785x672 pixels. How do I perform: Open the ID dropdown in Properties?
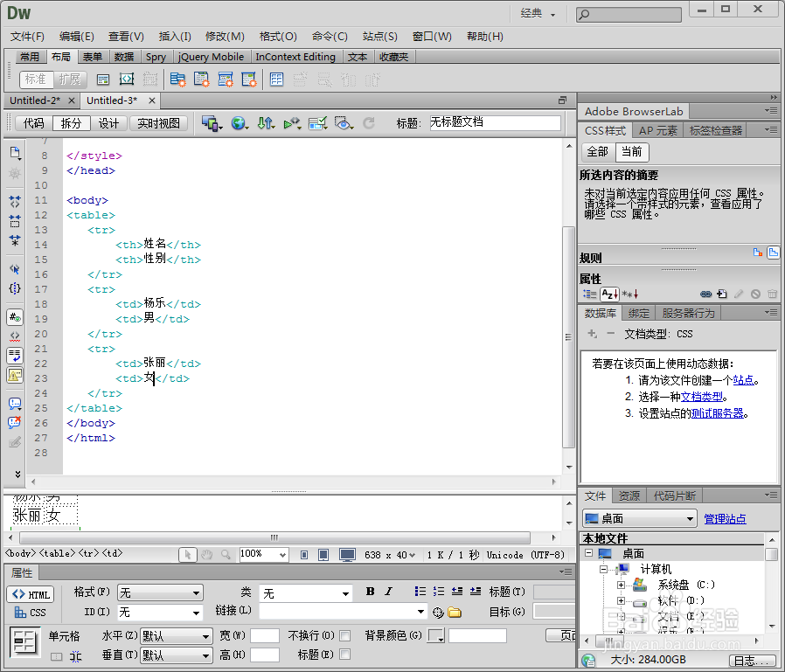click(160, 612)
